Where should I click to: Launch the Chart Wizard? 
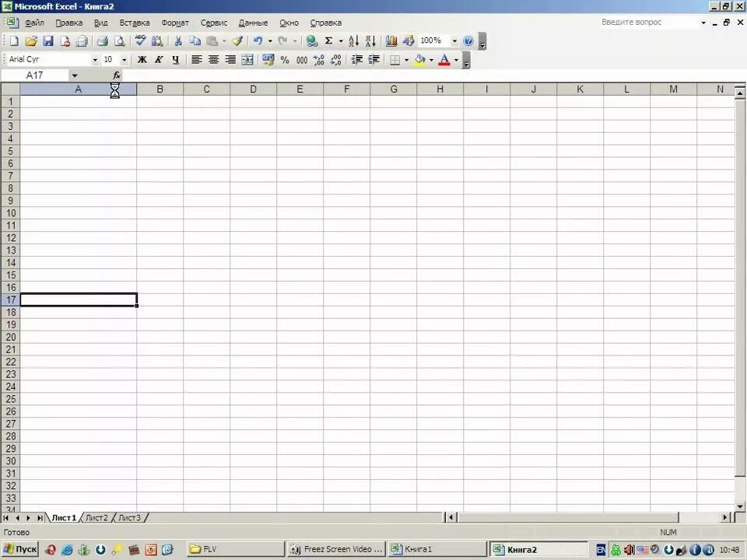(x=391, y=41)
